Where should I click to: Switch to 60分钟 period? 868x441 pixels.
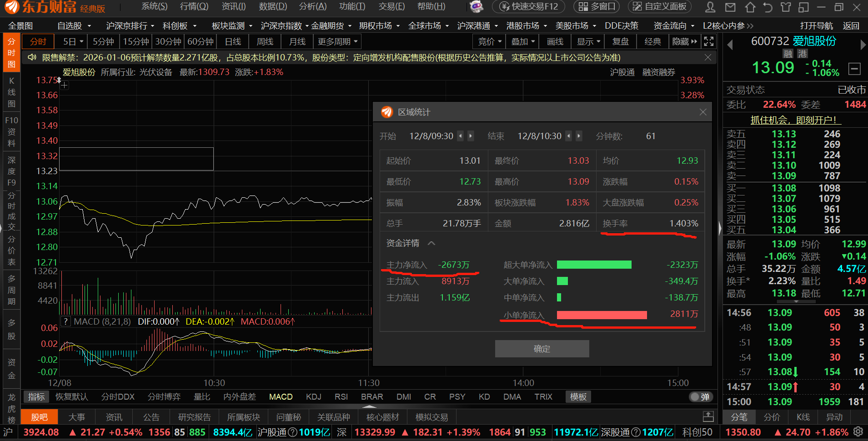[201, 42]
